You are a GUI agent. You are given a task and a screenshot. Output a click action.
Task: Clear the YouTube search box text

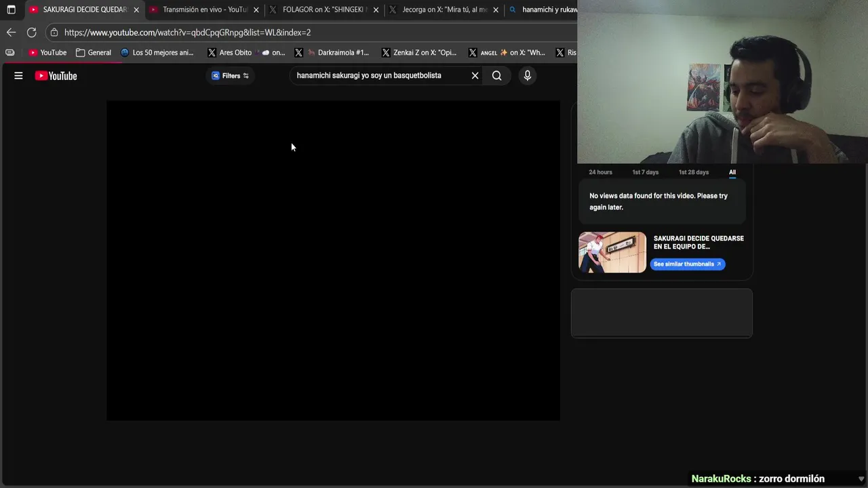click(475, 76)
